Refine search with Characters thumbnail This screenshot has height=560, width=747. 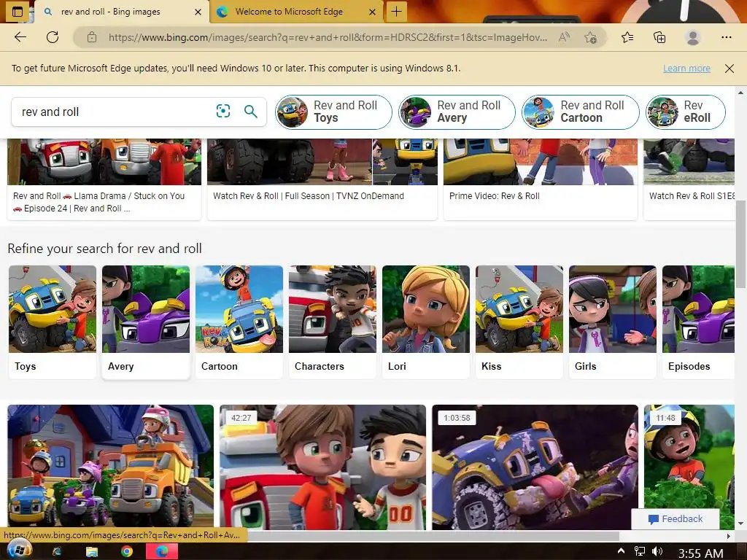(333, 322)
